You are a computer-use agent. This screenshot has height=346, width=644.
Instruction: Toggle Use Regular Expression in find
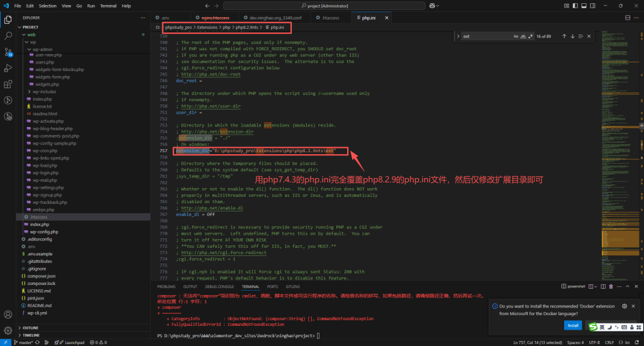531,36
